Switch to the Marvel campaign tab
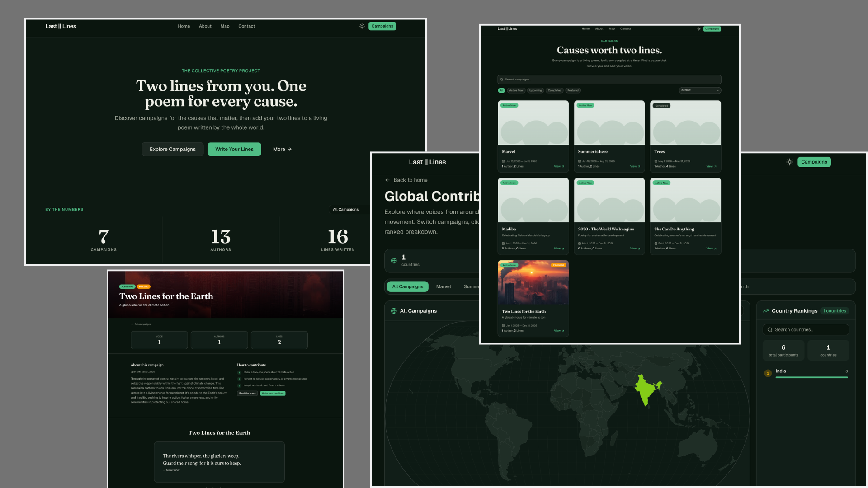The width and height of the screenshot is (868, 488). (x=443, y=286)
